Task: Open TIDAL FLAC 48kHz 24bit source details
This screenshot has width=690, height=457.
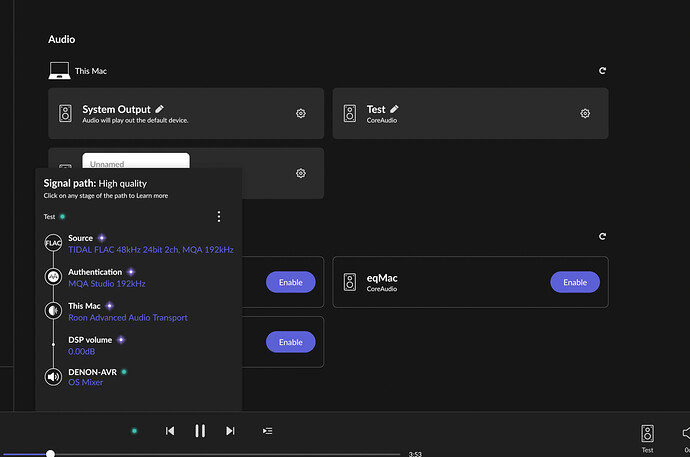Action: click(151, 250)
